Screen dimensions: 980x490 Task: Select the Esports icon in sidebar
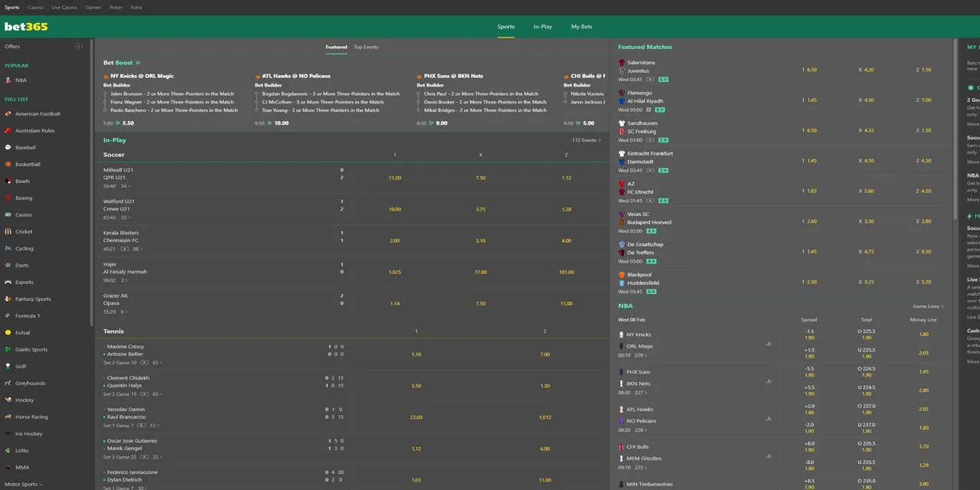click(8, 282)
